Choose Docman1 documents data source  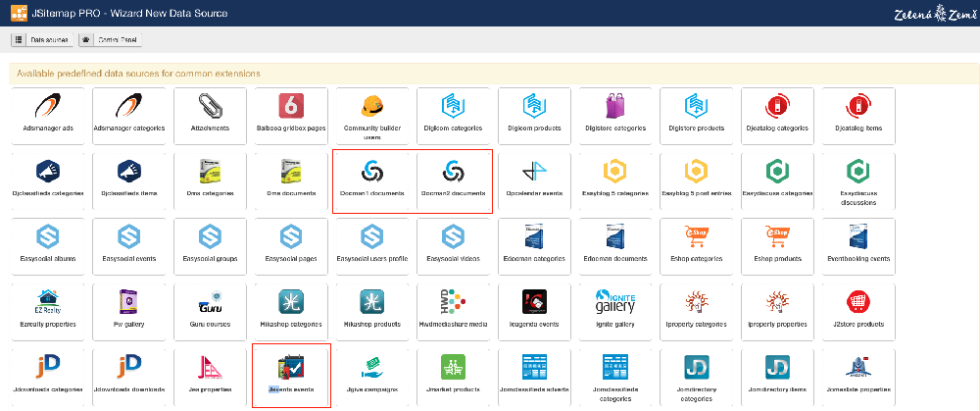point(372,179)
